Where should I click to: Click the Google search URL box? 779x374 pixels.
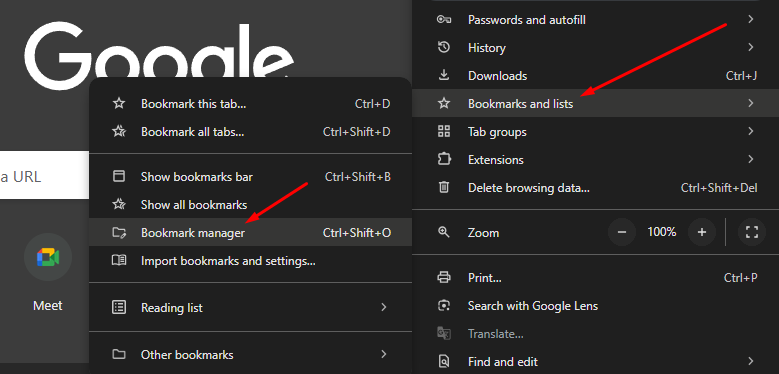coord(44,175)
